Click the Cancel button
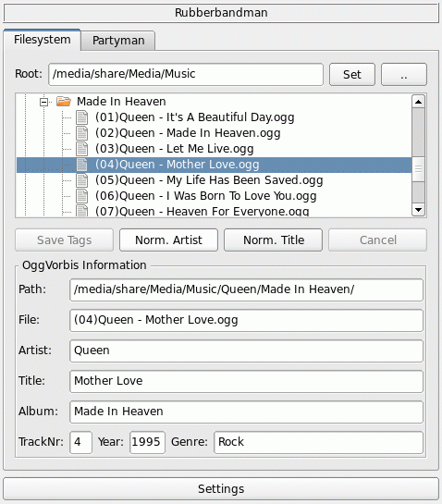The height and width of the screenshot is (504, 442). pyautogui.click(x=377, y=240)
